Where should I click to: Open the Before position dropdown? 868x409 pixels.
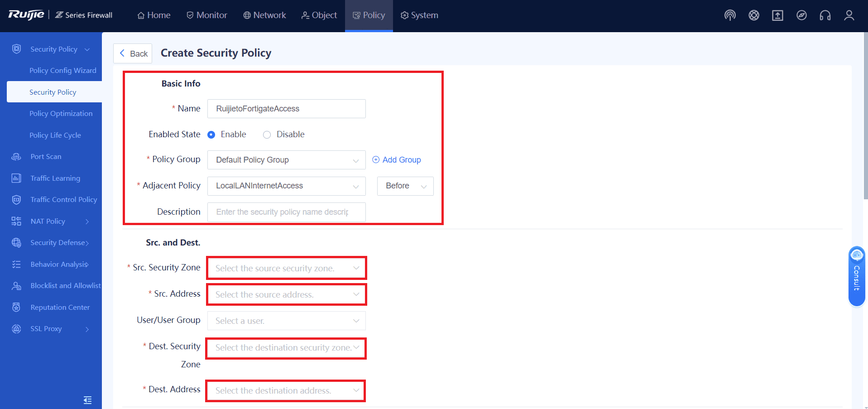[405, 186]
